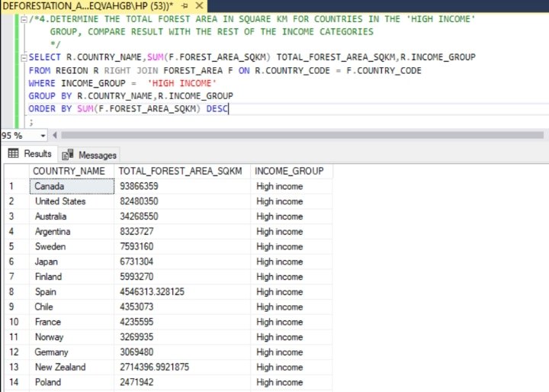Select row header number 1
Image resolution: width=549 pixels, height=392 pixels.
(x=17, y=186)
